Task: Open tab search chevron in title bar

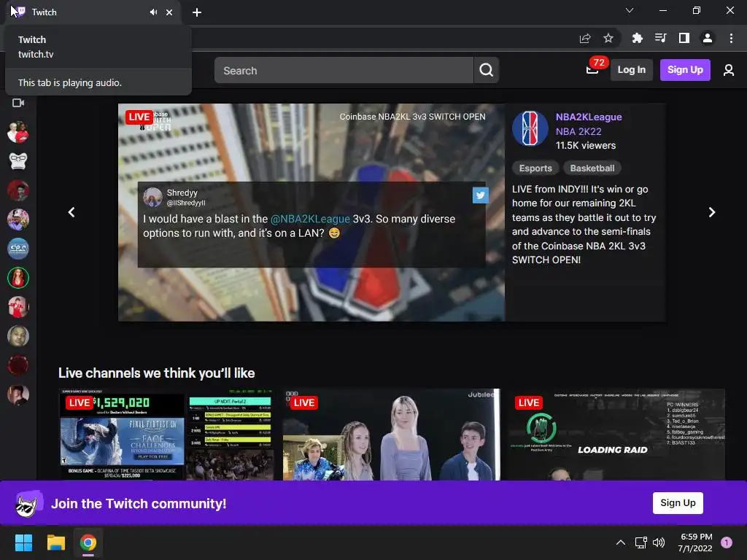Action: [x=630, y=10]
